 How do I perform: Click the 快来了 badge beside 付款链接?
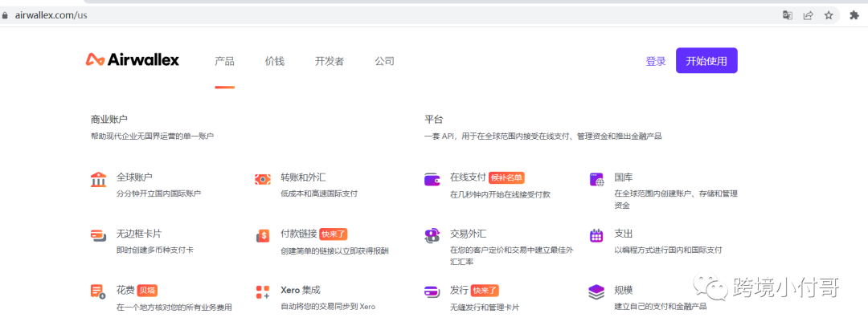(x=334, y=234)
